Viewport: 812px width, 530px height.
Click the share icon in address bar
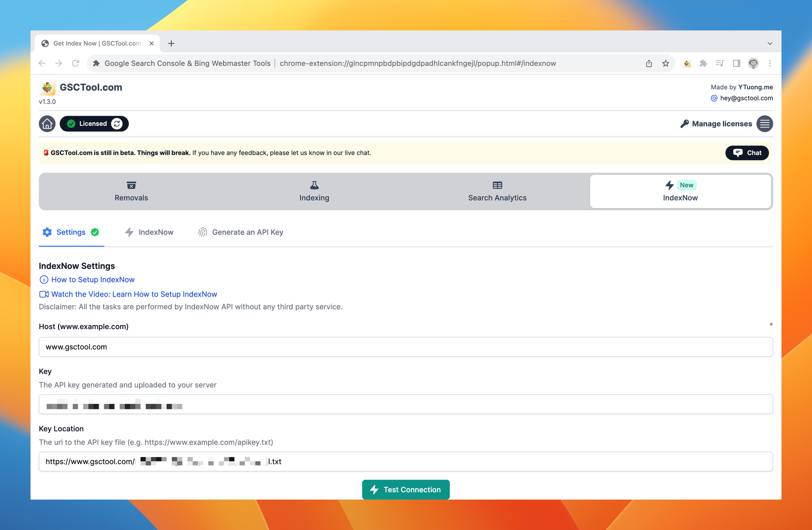(649, 63)
